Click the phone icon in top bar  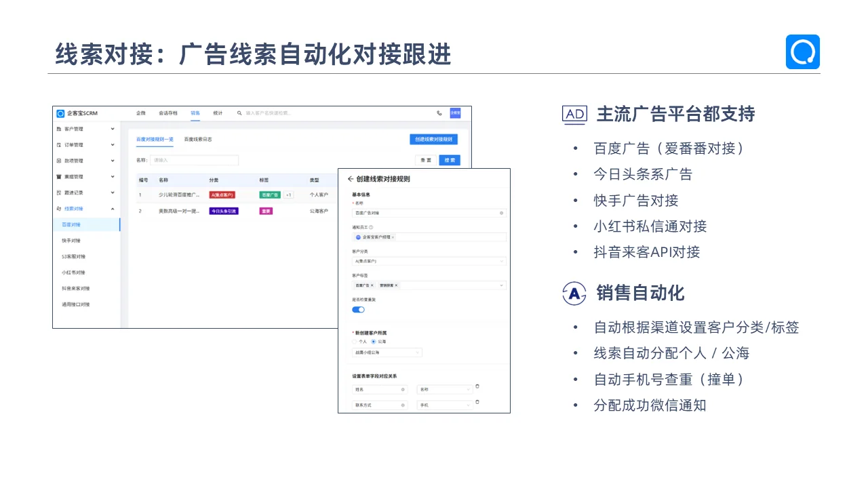point(439,113)
